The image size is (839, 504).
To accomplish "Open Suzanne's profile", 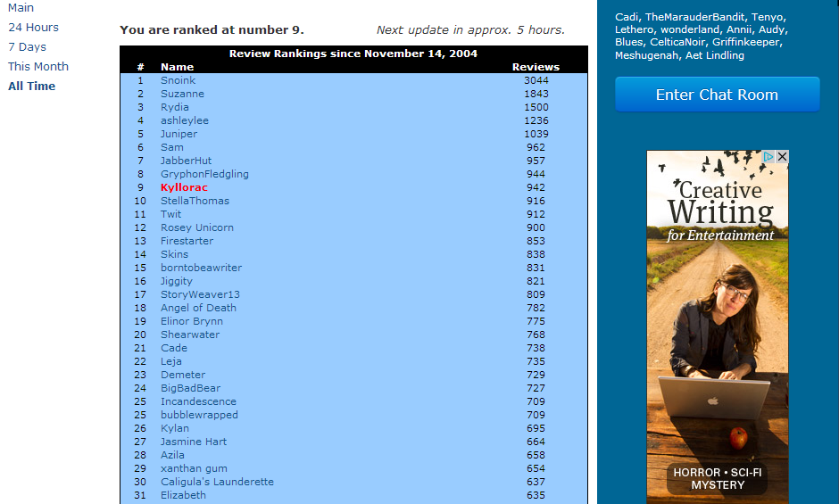I will coord(182,94).
